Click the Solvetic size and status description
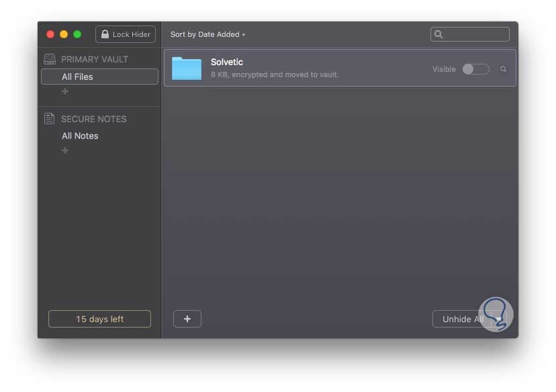The image size is (556, 392). [x=275, y=75]
